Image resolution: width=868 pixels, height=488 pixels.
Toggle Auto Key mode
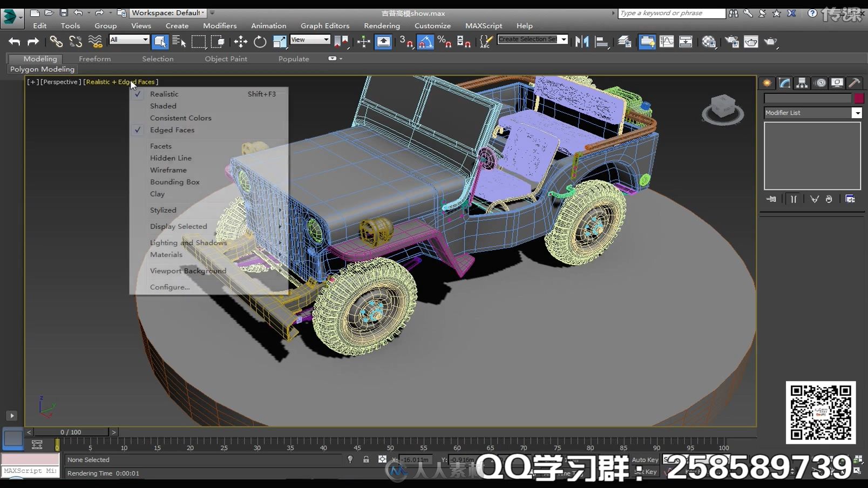click(x=645, y=460)
